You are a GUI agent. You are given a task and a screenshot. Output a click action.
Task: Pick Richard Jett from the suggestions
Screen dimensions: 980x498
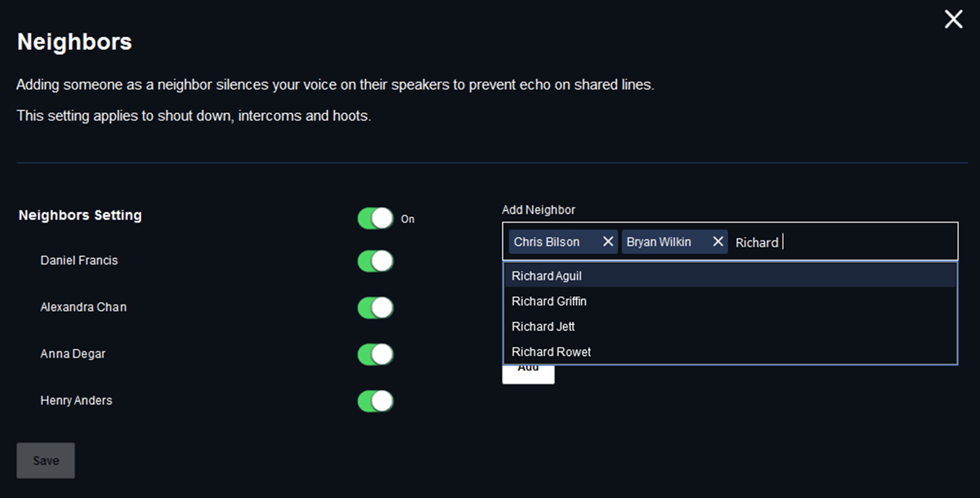543,327
